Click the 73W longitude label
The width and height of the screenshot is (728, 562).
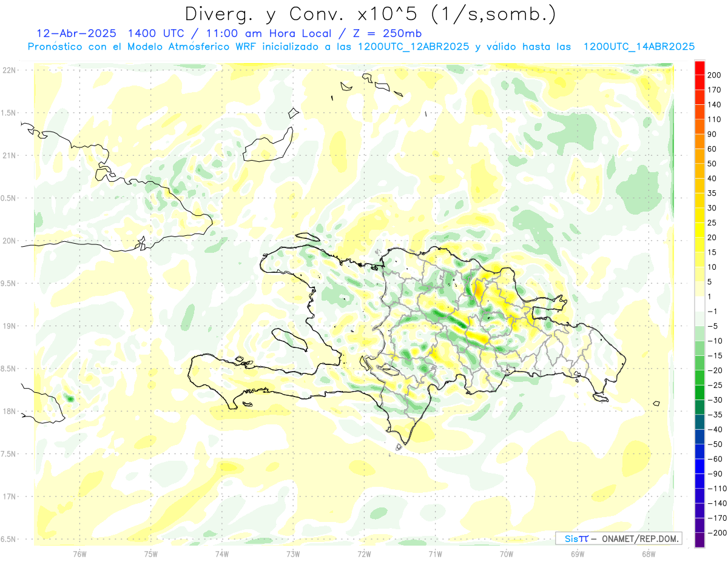[293, 554]
